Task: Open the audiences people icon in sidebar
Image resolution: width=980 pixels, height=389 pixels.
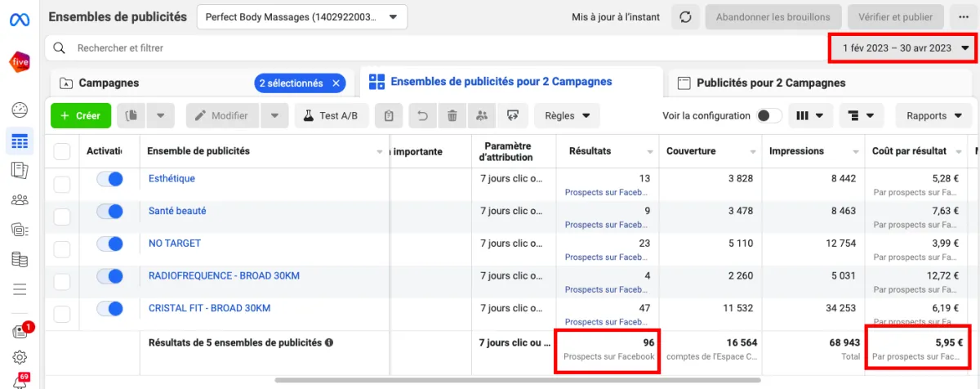Action: click(20, 199)
